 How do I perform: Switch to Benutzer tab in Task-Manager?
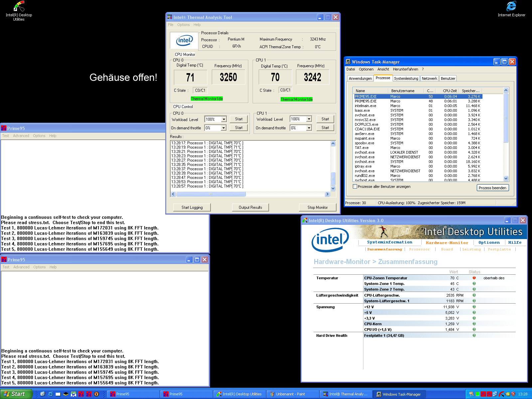[448, 78]
